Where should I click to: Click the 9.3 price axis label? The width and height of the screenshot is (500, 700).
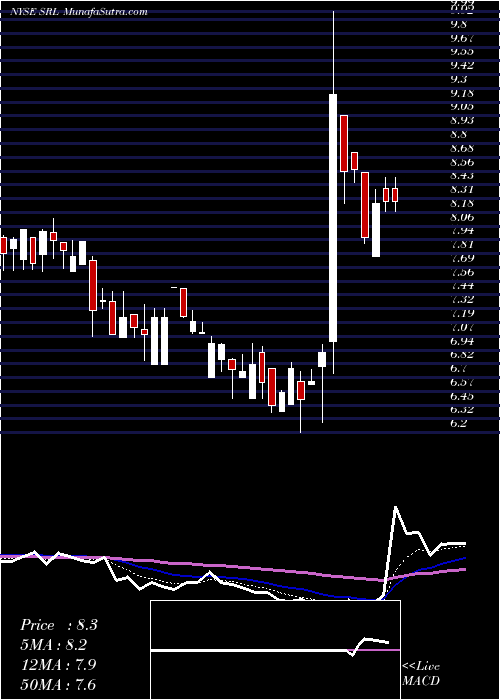click(x=459, y=79)
